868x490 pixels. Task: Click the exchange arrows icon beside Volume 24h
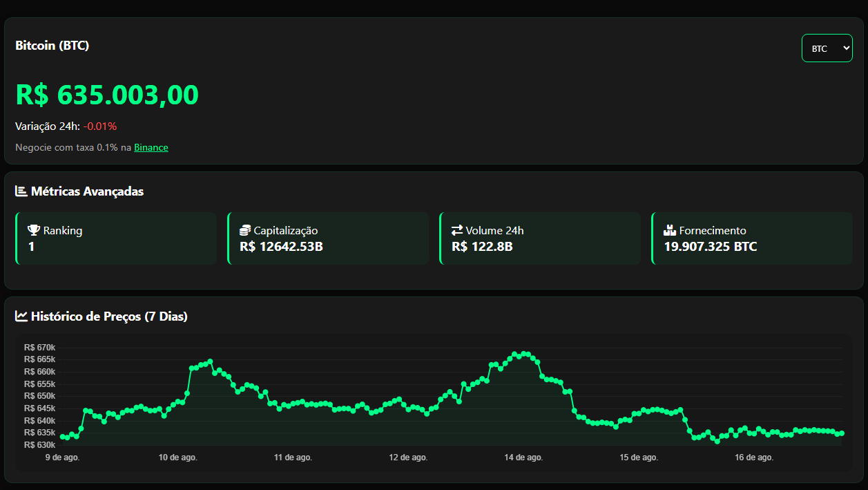(457, 230)
